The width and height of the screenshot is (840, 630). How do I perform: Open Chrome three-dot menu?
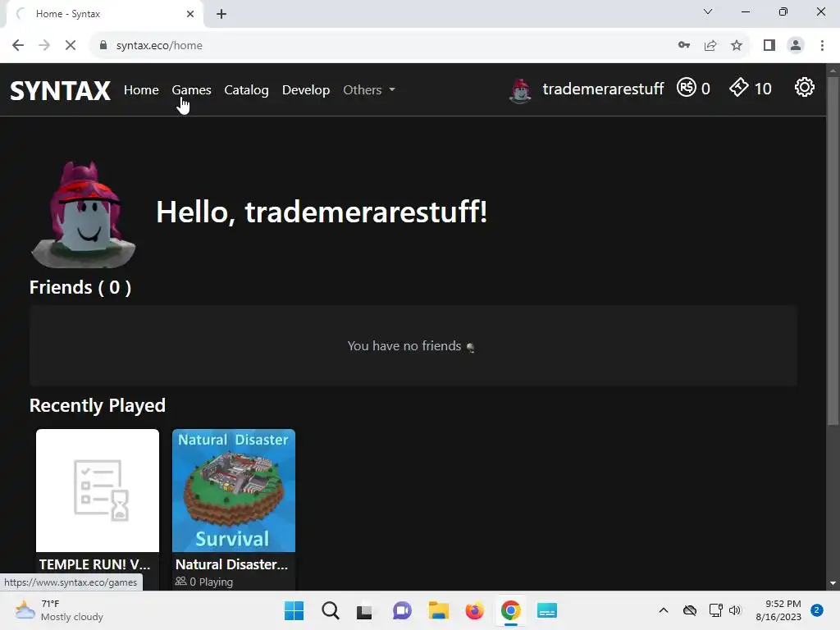[x=822, y=46]
